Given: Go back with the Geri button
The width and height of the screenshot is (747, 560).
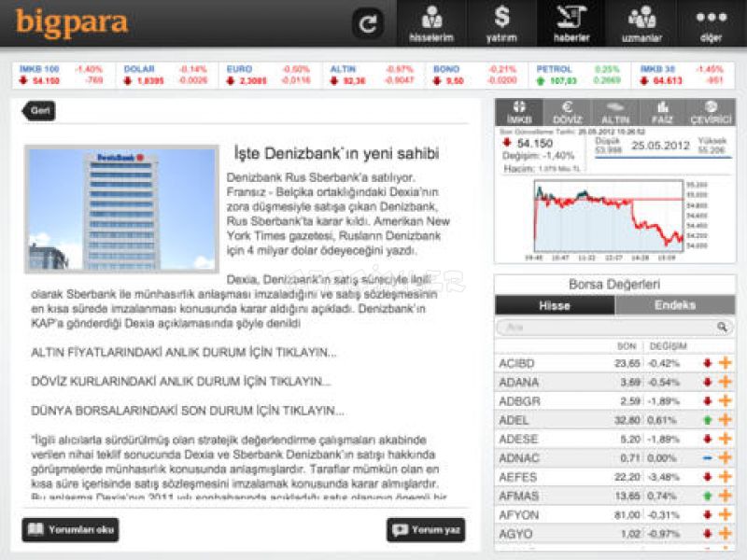Looking at the screenshot, I should (38, 111).
